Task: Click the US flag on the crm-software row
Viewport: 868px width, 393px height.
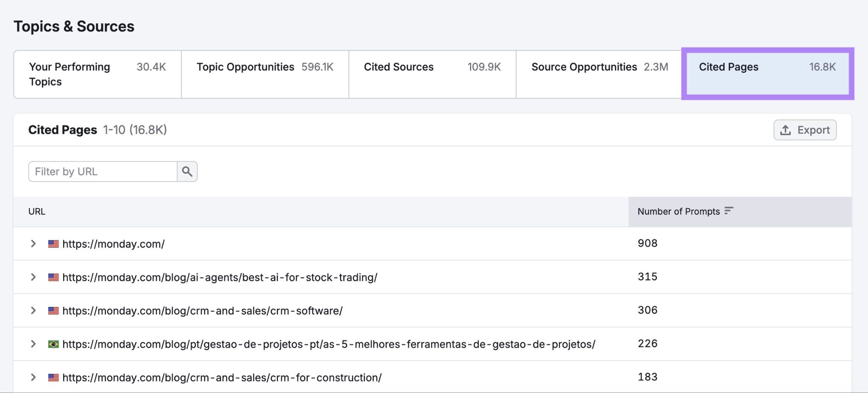Action: (x=52, y=310)
